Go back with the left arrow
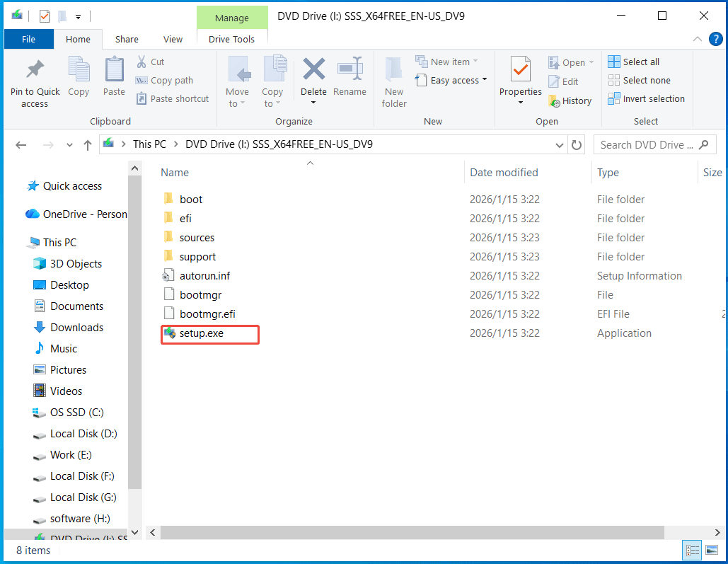Screen dimensions: 728x564 (21, 145)
